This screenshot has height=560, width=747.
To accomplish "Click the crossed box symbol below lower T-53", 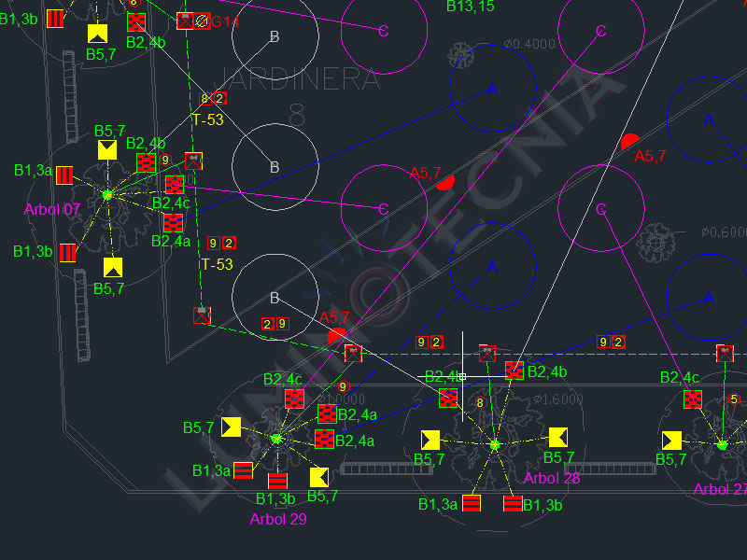I will 202,315.
